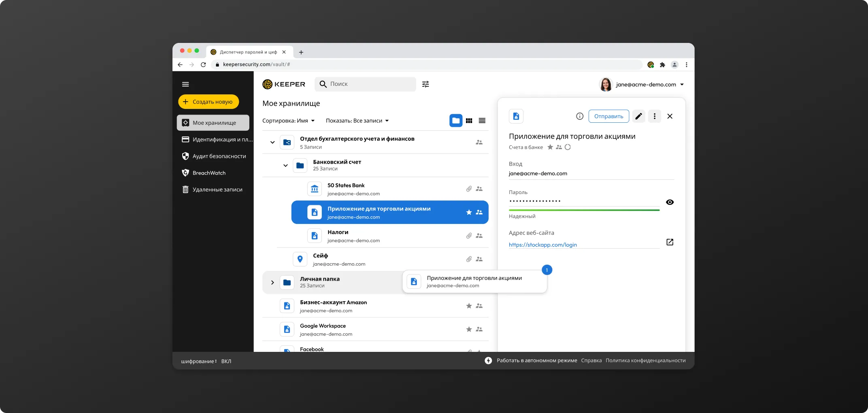Click the shared users icon on Сейф row
868x413 pixels.
pos(479,259)
